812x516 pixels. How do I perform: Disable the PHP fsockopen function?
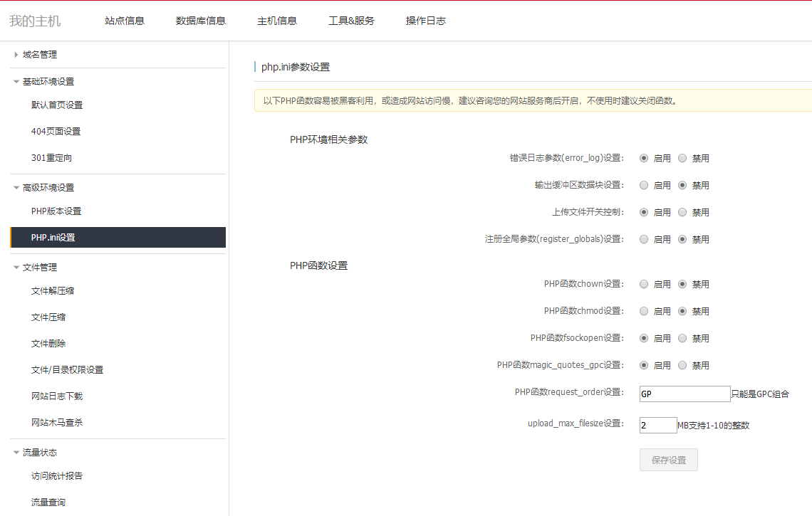click(682, 338)
